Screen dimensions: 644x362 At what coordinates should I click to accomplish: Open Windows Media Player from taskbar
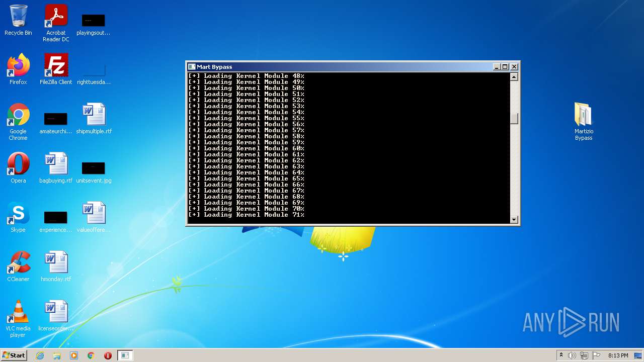[74, 355]
